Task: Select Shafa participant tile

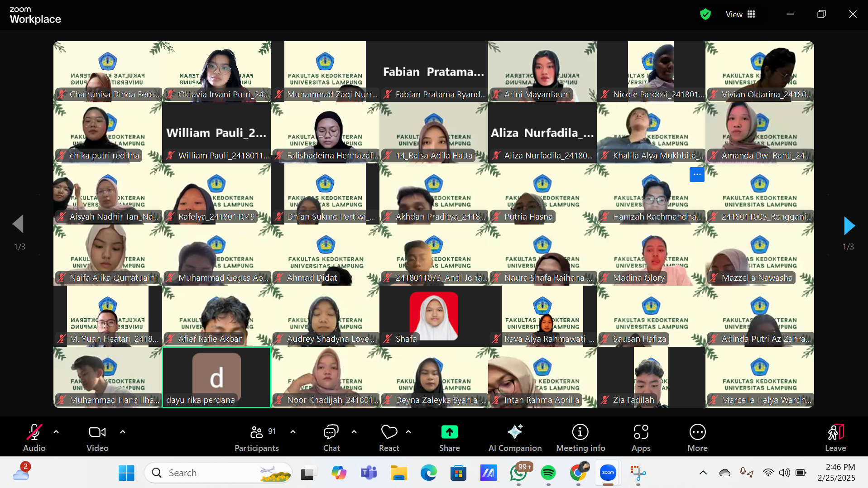Action: coord(434,316)
